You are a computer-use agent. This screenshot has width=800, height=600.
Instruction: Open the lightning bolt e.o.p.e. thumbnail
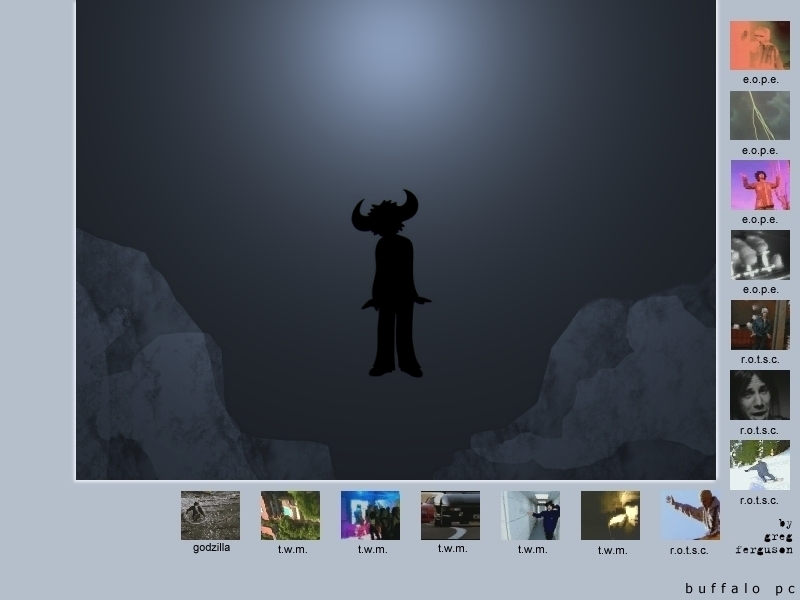tap(760, 115)
